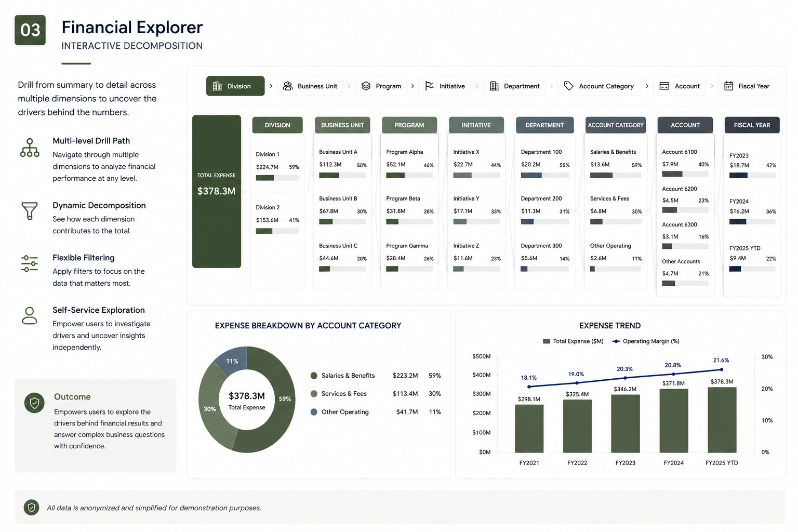The height and width of the screenshot is (532, 798).
Task: Select Business Unit C entry
Action: (x=343, y=258)
